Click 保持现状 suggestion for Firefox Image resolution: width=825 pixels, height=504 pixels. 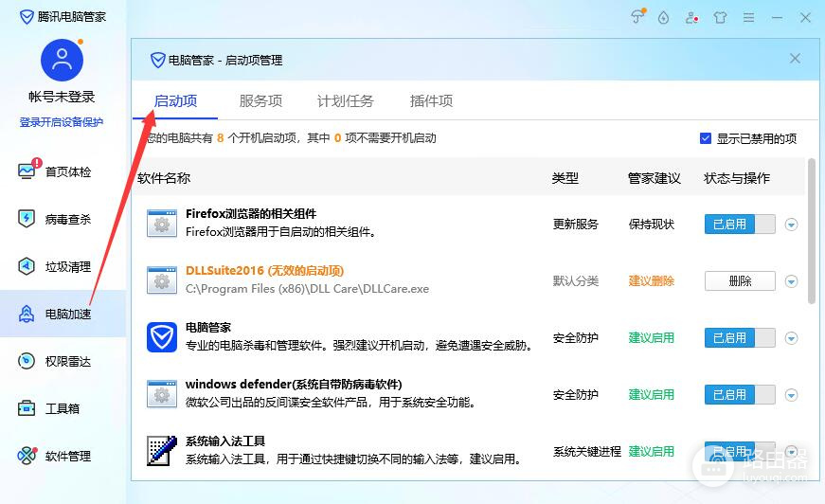652,225
